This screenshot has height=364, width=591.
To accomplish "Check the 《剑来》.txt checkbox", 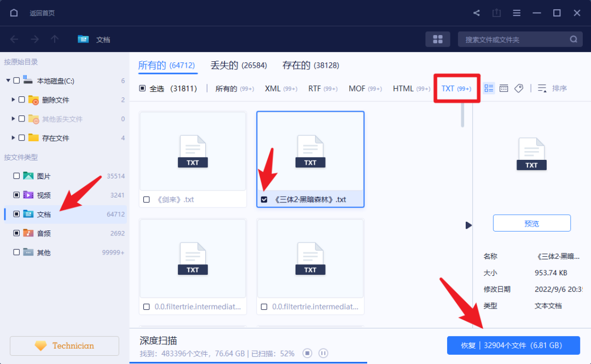I will pos(147,200).
